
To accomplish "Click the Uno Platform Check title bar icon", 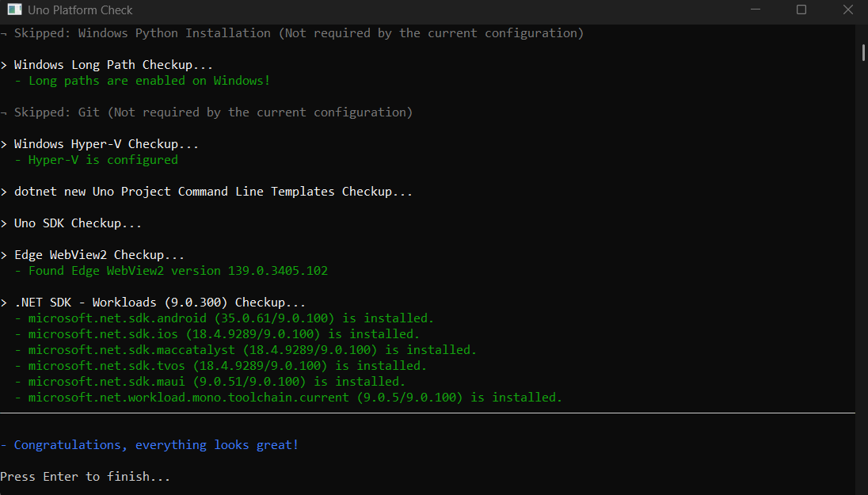I will pyautogui.click(x=14, y=10).
